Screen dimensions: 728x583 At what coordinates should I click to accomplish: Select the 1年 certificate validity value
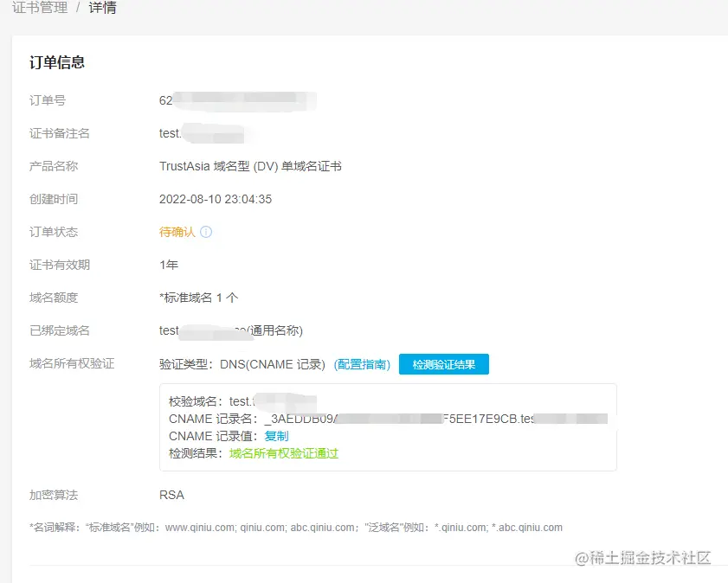point(169,265)
